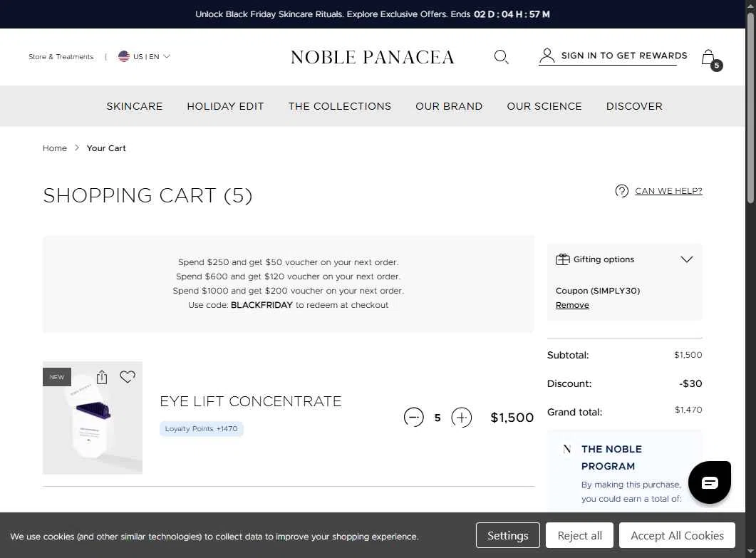Screen dimensions: 756x558
Task: Click the Your Cart breadcrumb
Action: pos(106,148)
